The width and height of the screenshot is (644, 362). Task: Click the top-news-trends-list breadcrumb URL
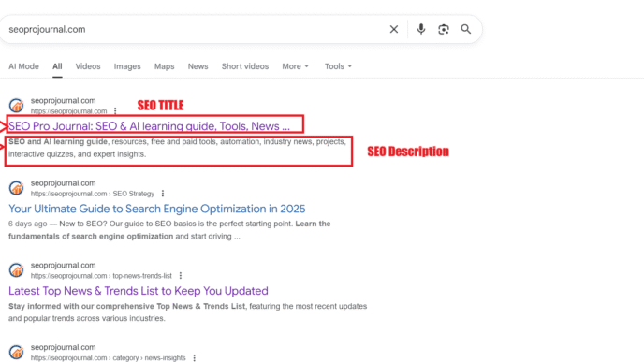101,276
